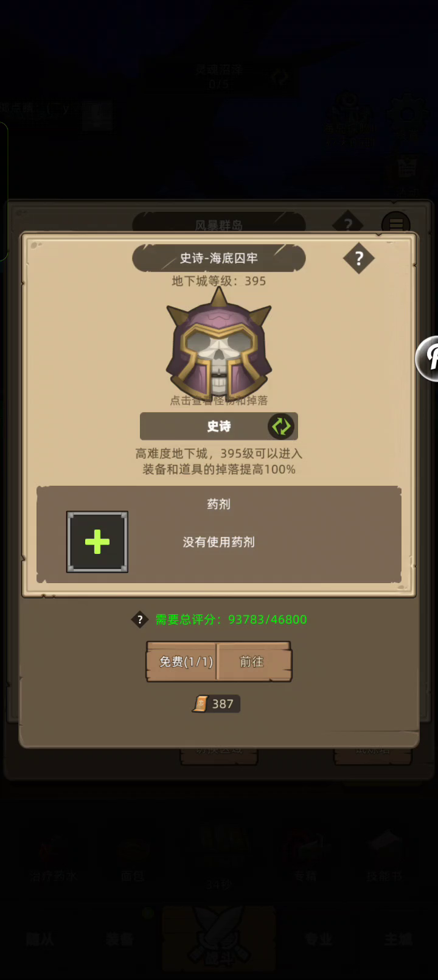The height and width of the screenshot is (980, 438).
Task: Open the 风暴群岛 region title banner
Action: coord(219,224)
